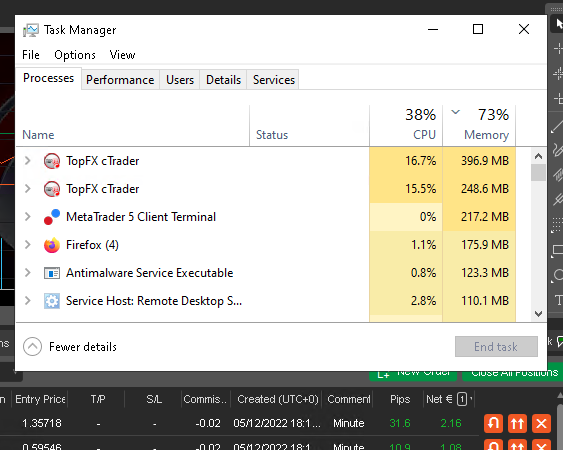Click cTrader positions scrollbar up arrow
The width and height of the screenshot is (563, 450).
click(x=559, y=396)
